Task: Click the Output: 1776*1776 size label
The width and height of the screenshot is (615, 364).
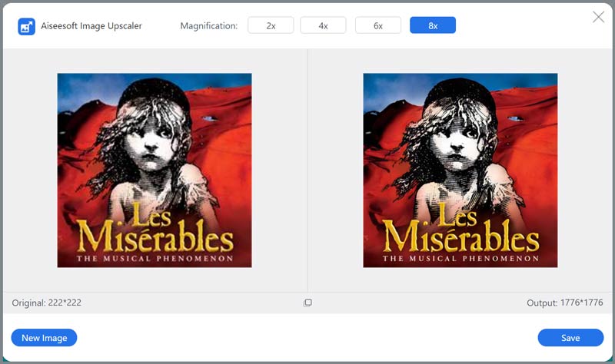Action: tap(564, 303)
